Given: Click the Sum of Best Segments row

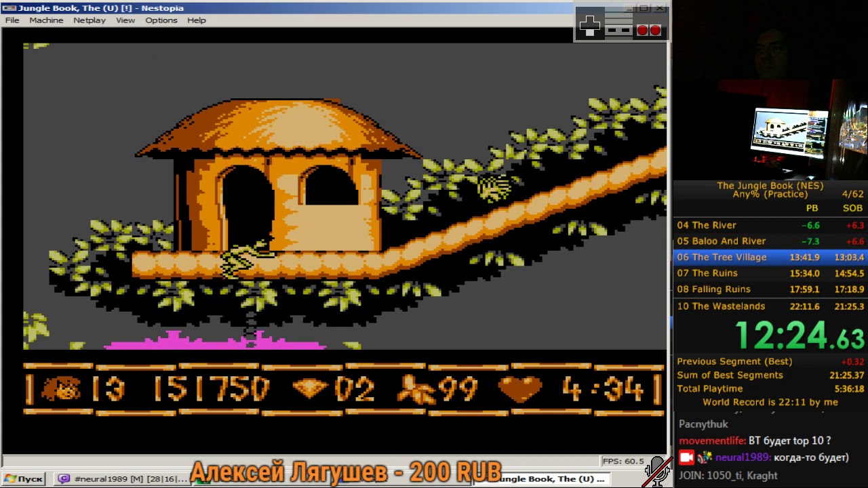Looking at the screenshot, I should (x=770, y=375).
